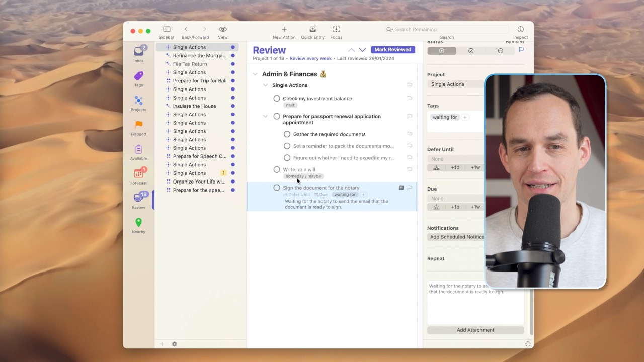Click the waiting for tag in the inspector
Viewport: 644px width, 362px height.
pyautogui.click(x=445, y=117)
